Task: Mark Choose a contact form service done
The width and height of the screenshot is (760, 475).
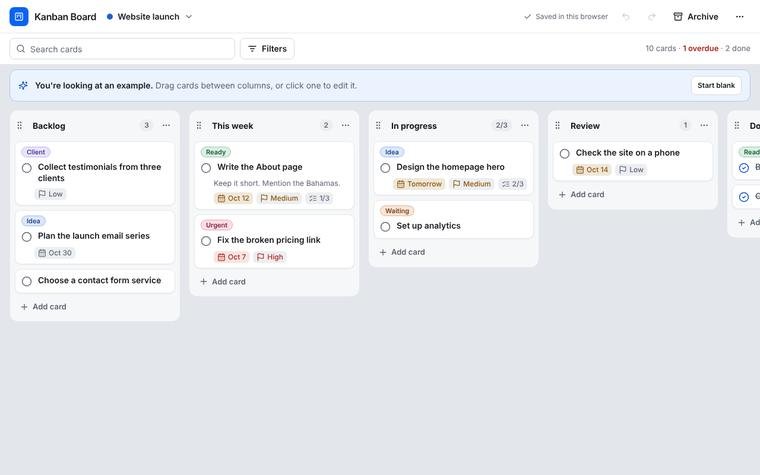Action: (27, 281)
